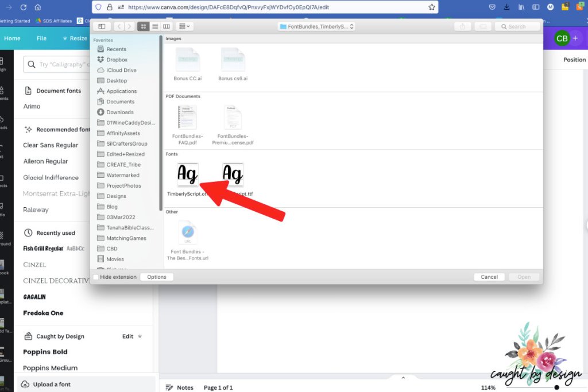Click the Options button
The image size is (588, 392).
[x=156, y=277]
